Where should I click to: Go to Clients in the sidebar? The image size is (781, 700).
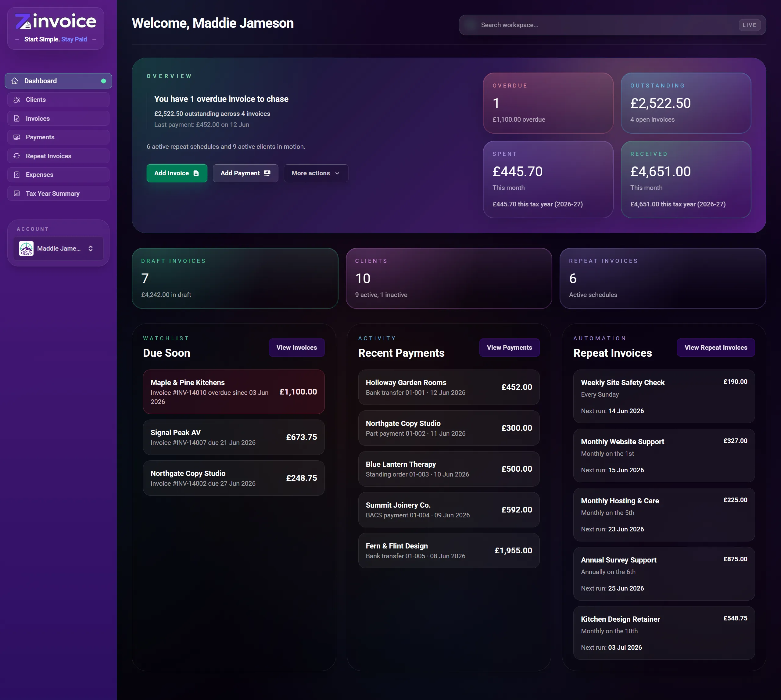coord(59,100)
